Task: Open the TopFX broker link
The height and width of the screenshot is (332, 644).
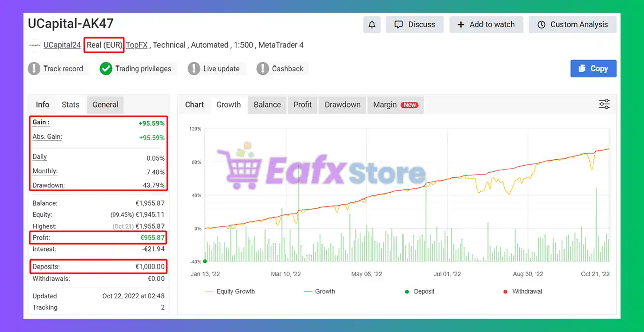Action: (137, 45)
